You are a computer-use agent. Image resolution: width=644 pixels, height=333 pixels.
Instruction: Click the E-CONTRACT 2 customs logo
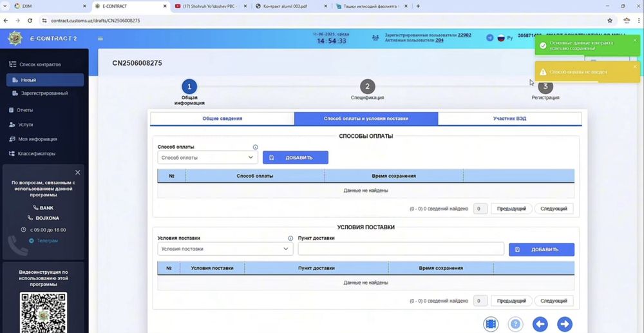click(15, 38)
